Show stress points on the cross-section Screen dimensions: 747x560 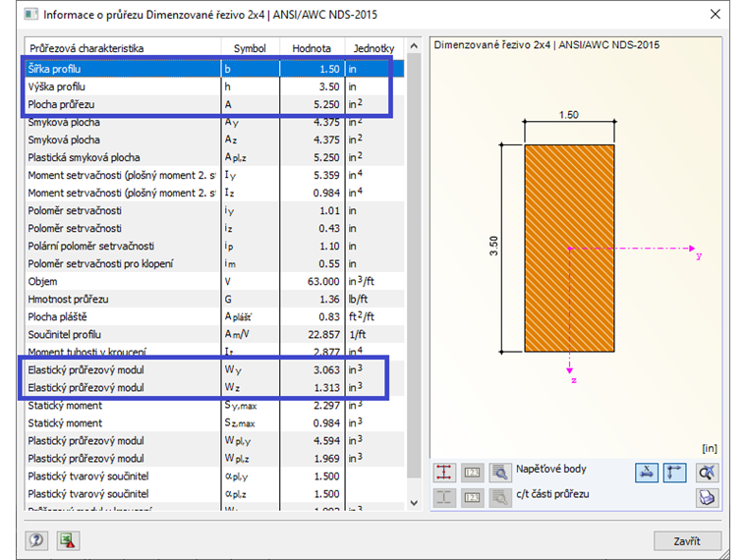(x=444, y=473)
